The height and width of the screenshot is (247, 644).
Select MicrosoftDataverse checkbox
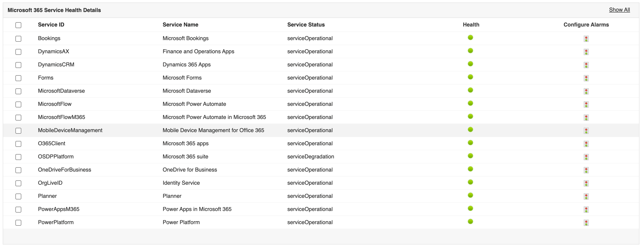18,91
